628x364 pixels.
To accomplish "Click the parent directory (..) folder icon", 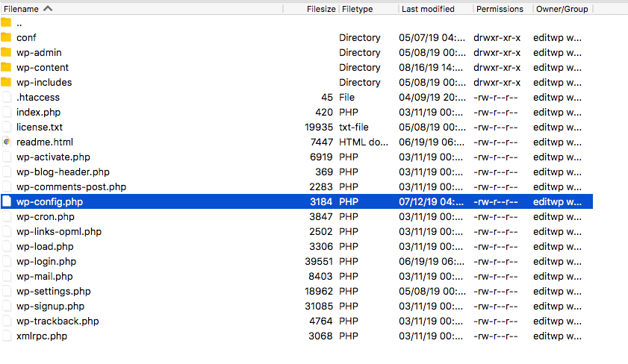I will click(x=7, y=22).
